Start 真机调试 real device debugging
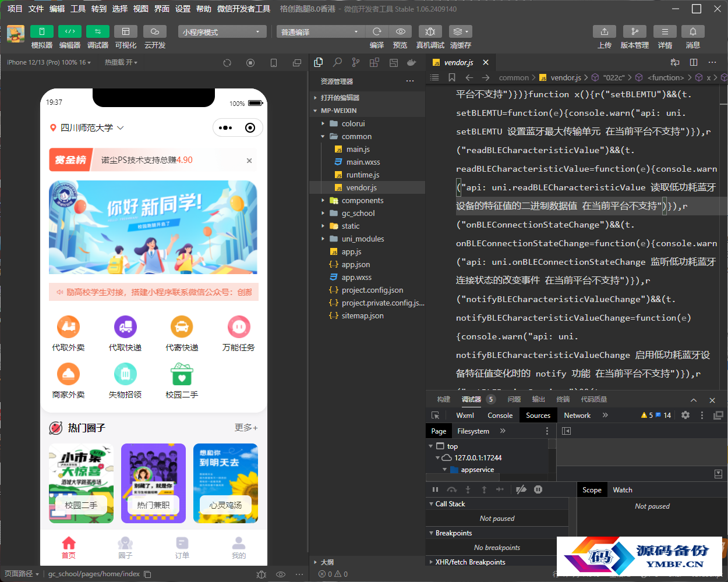The image size is (728, 582). pos(430,31)
